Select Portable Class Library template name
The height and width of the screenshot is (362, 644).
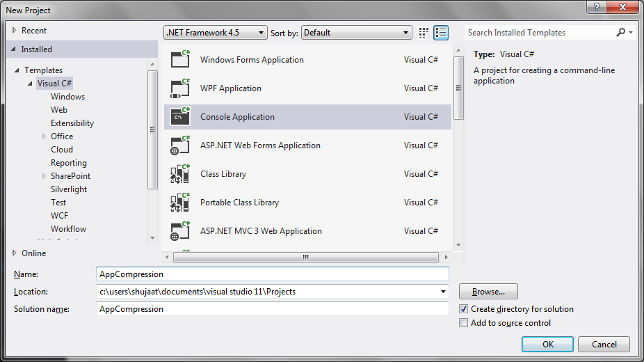click(240, 202)
